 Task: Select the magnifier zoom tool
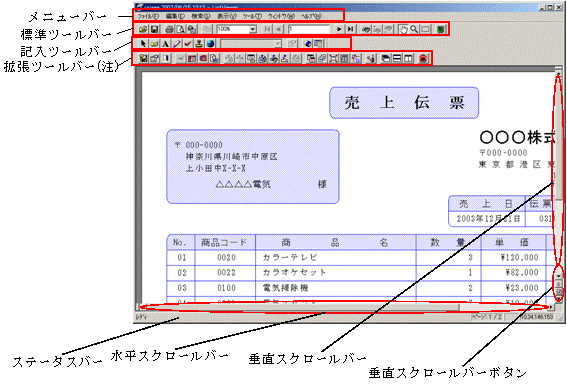coord(414,29)
